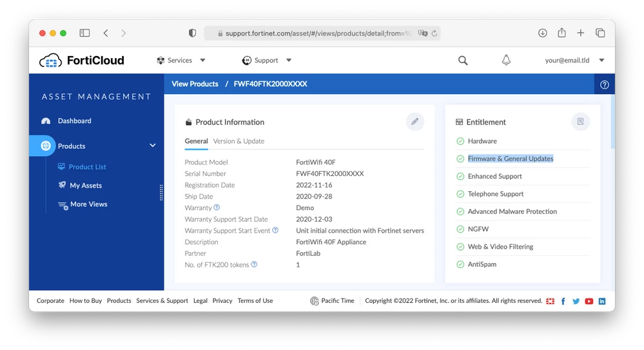Go back with Safari back arrow
This screenshot has height=350, width=644.
[106, 33]
